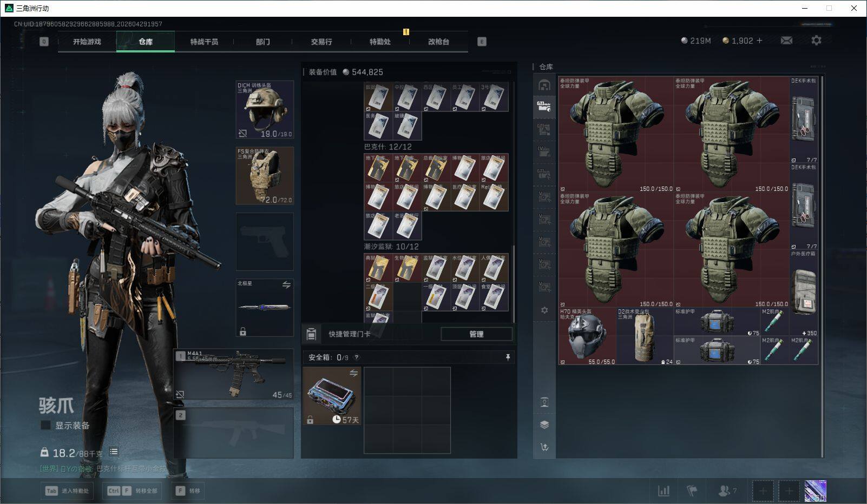Viewport: 867px width, 504px height.
Task: Select the bottom-right 泰坦防弹装甲 armor
Action: click(732, 250)
